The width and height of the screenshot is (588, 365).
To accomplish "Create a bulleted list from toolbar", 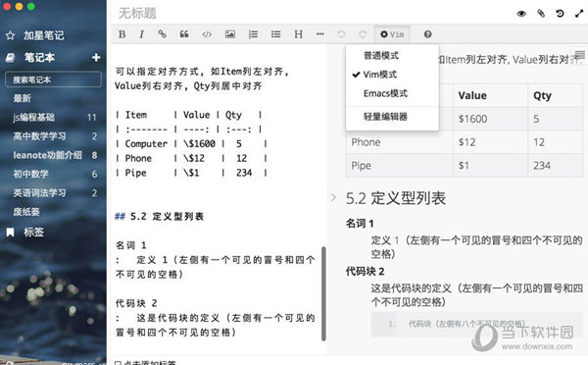I will 275,34.
